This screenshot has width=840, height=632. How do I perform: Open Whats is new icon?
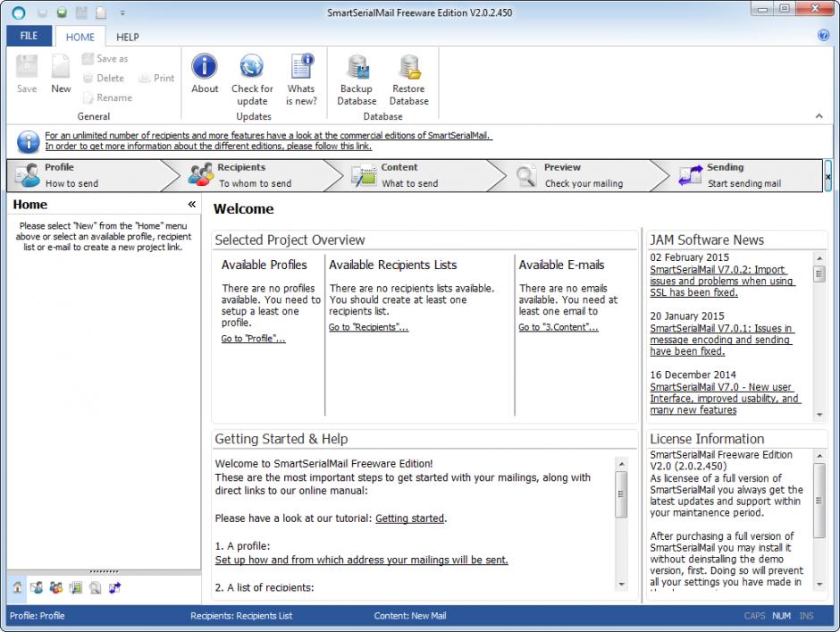point(301,80)
